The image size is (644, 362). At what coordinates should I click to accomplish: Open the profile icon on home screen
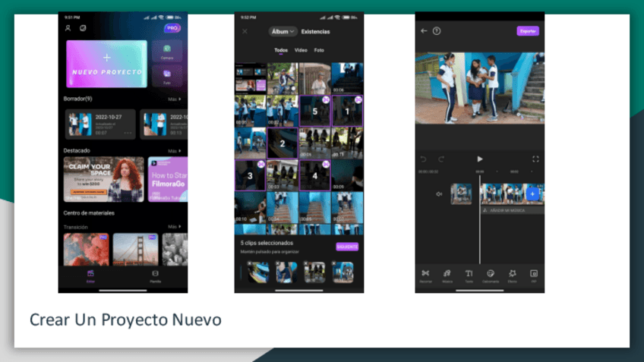(x=68, y=28)
